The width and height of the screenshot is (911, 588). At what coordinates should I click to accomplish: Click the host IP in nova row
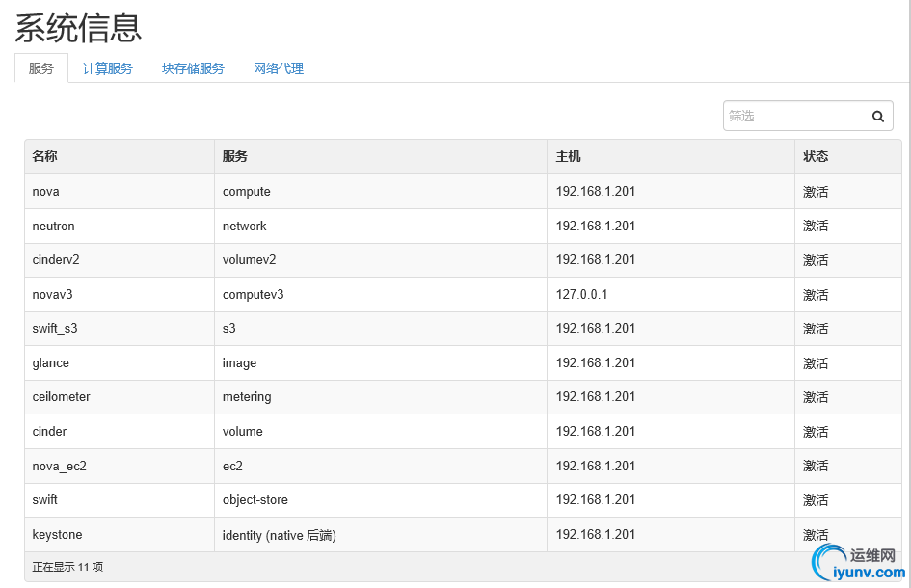[596, 192]
